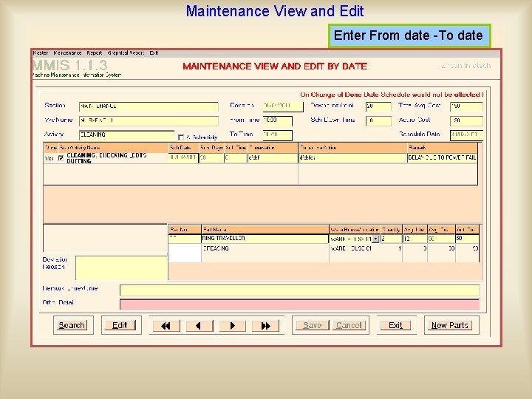Screen dimensions: 532x399
Task: Toggle the All Subactivity checkbox
Action: [181, 137]
